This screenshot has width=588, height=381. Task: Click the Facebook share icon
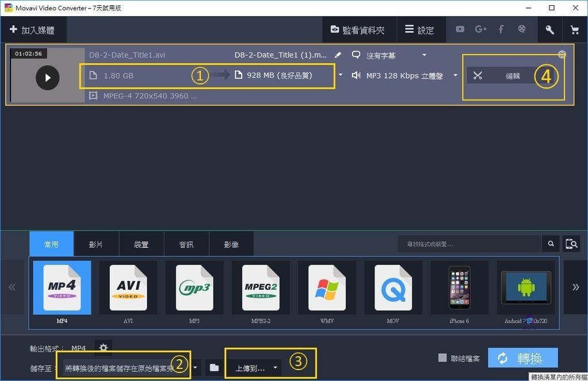(501, 29)
